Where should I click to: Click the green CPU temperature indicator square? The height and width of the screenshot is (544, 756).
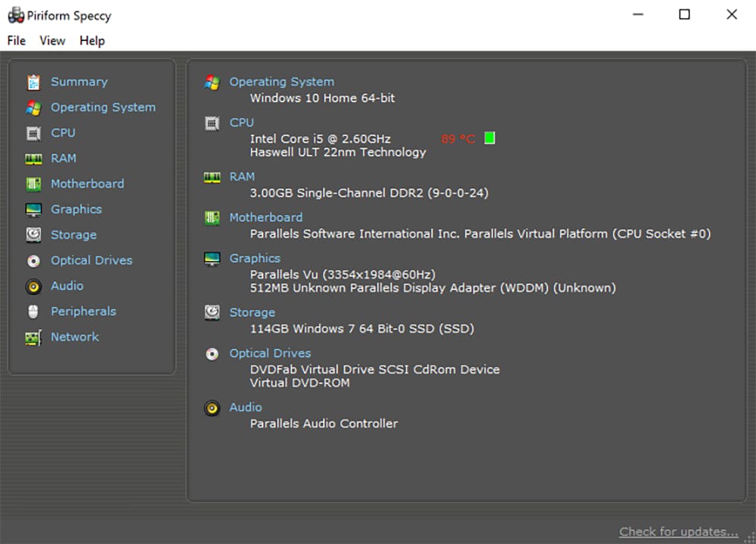click(x=489, y=138)
